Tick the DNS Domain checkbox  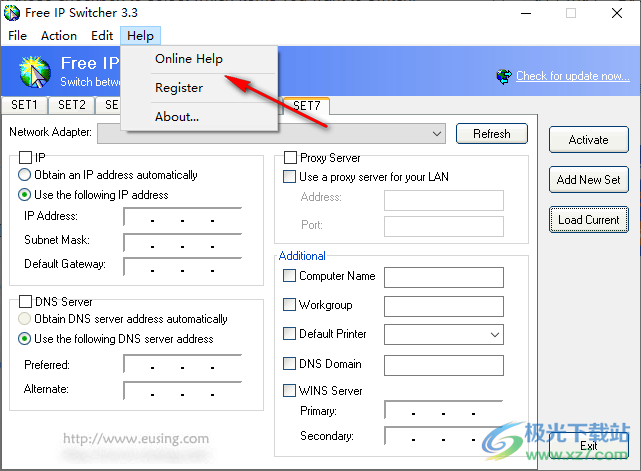(289, 363)
